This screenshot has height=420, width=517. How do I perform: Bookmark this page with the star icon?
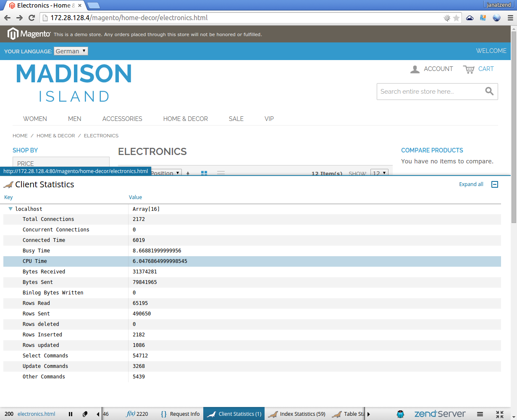456,18
